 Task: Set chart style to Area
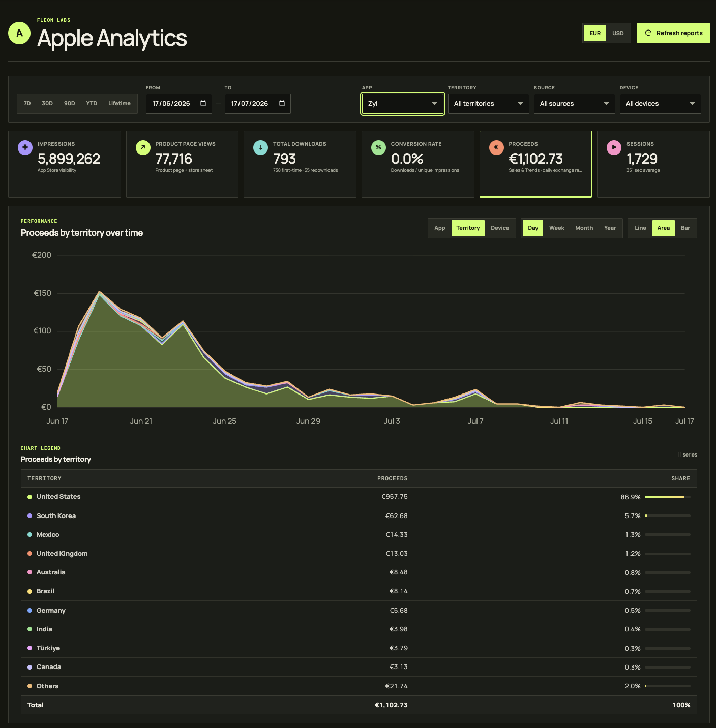pos(663,228)
